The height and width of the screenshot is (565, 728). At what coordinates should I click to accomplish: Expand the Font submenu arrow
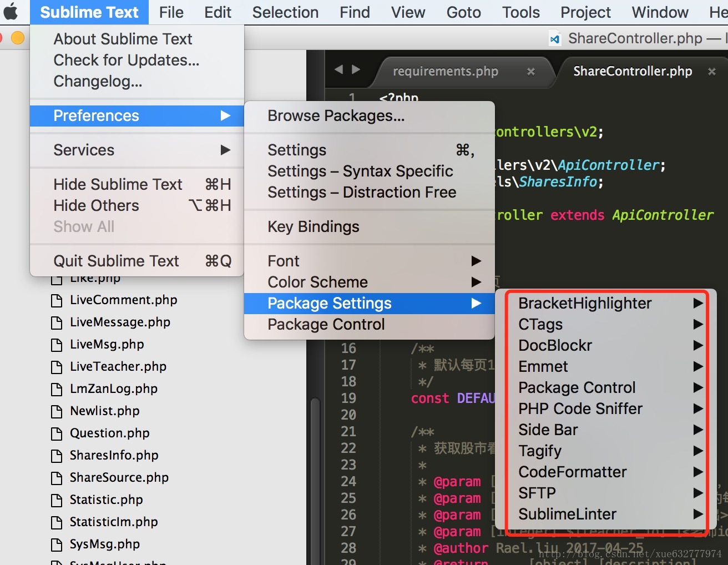(x=476, y=261)
